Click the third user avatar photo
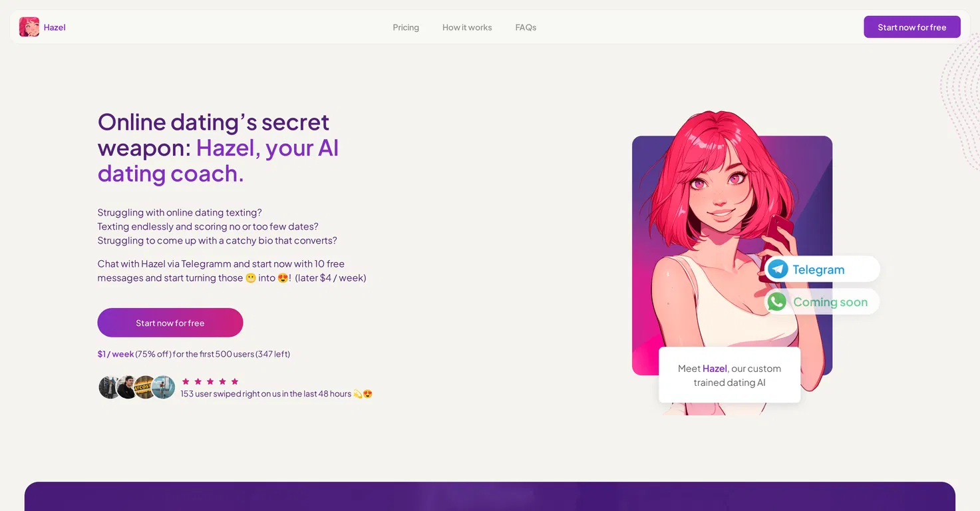This screenshot has height=511, width=980. (144, 387)
